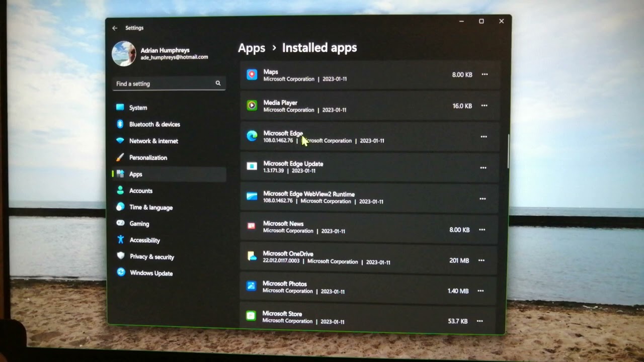Click the Microsoft Photos app icon
644x362 pixels.
251,286
